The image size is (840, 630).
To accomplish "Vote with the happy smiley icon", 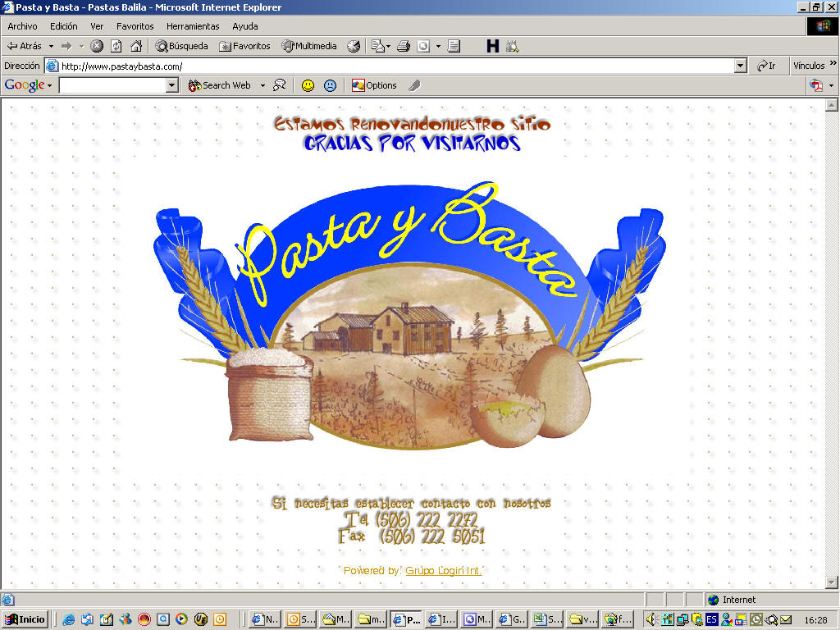I will [x=308, y=85].
